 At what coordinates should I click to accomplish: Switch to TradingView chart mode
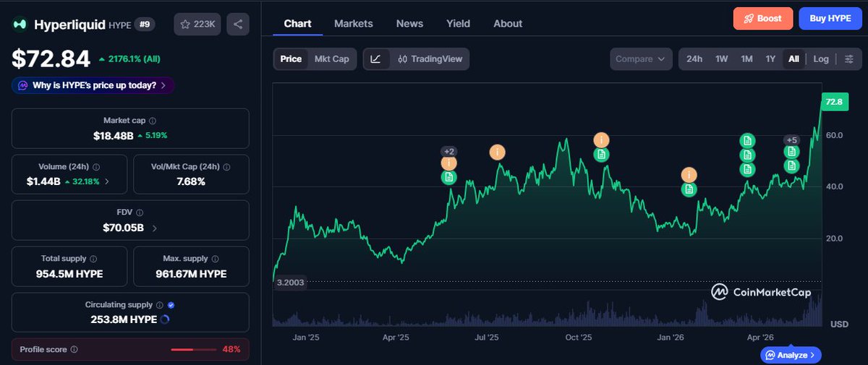(x=430, y=59)
